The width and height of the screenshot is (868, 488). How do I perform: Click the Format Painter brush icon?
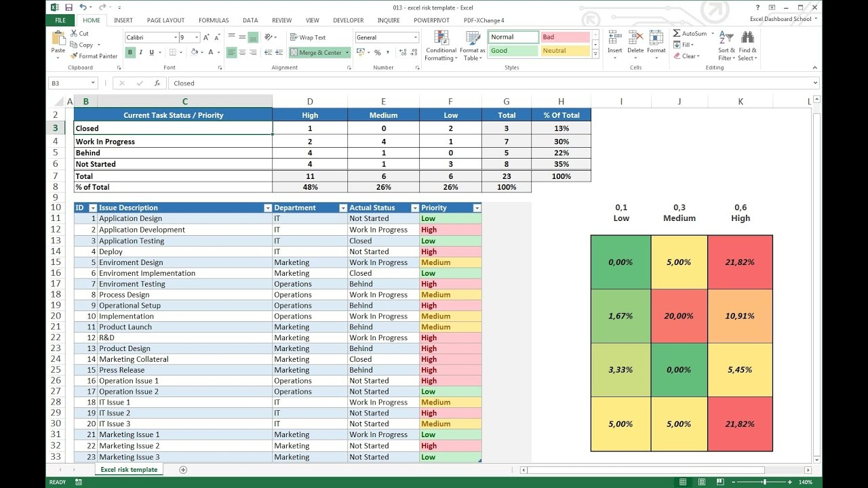(x=75, y=56)
